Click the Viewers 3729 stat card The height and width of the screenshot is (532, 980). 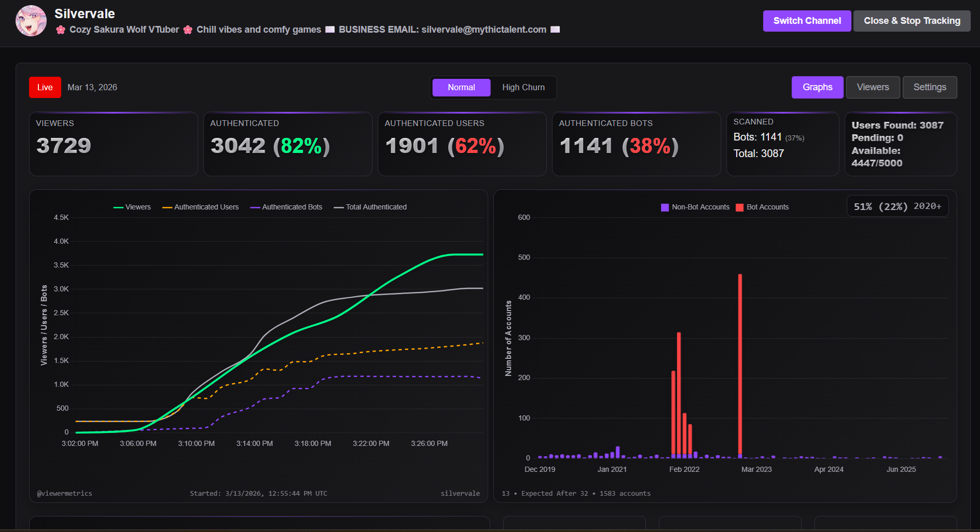(114, 144)
